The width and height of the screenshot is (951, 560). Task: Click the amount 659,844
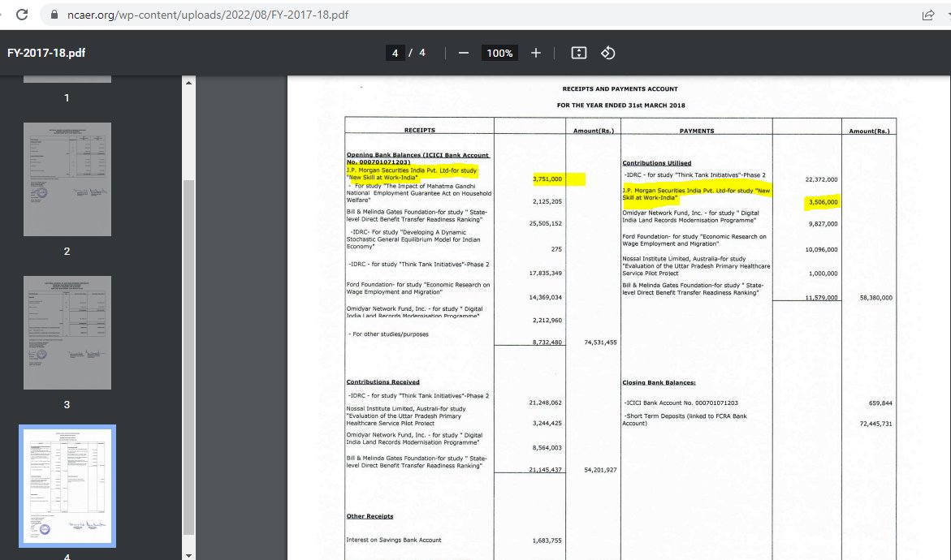(880, 403)
